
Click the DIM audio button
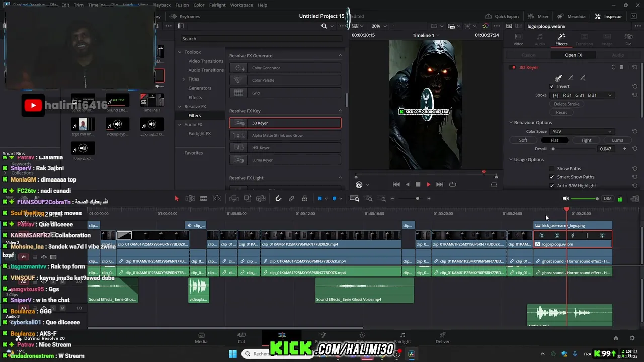pos(608,199)
